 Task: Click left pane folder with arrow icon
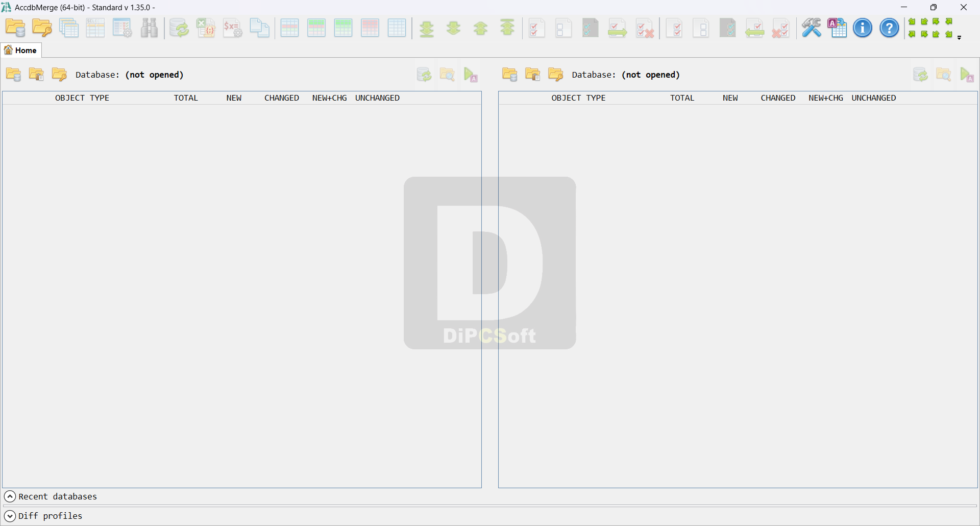(59, 75)
